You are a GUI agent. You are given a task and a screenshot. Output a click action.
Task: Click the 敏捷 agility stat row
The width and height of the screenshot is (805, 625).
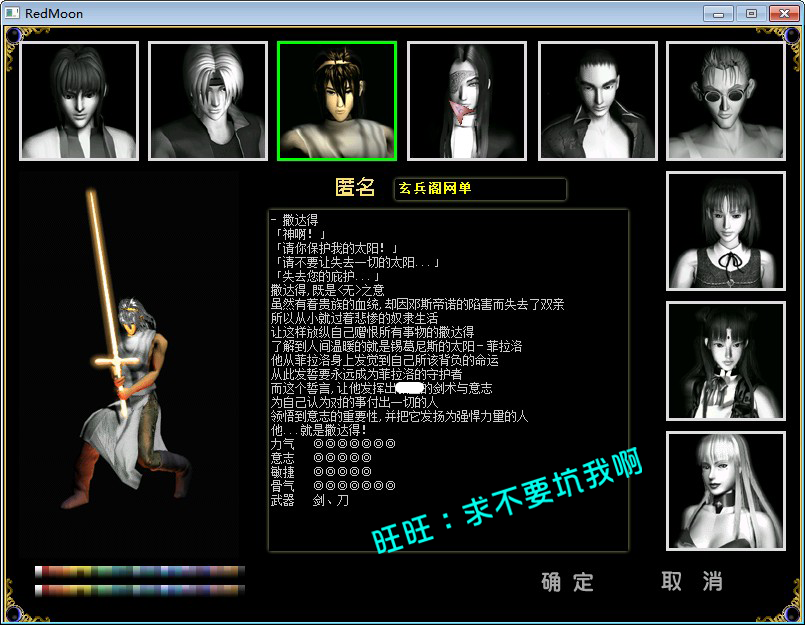coord(321,471)
